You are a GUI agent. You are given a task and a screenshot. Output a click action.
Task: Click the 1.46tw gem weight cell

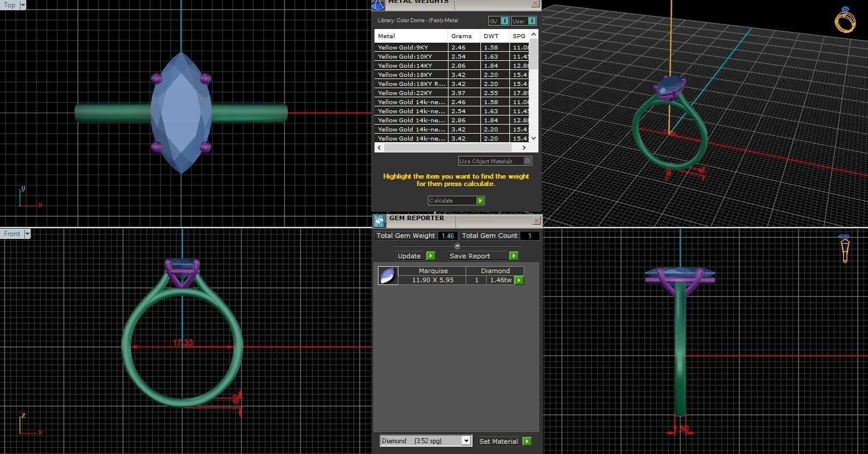(x=500, y=280)
